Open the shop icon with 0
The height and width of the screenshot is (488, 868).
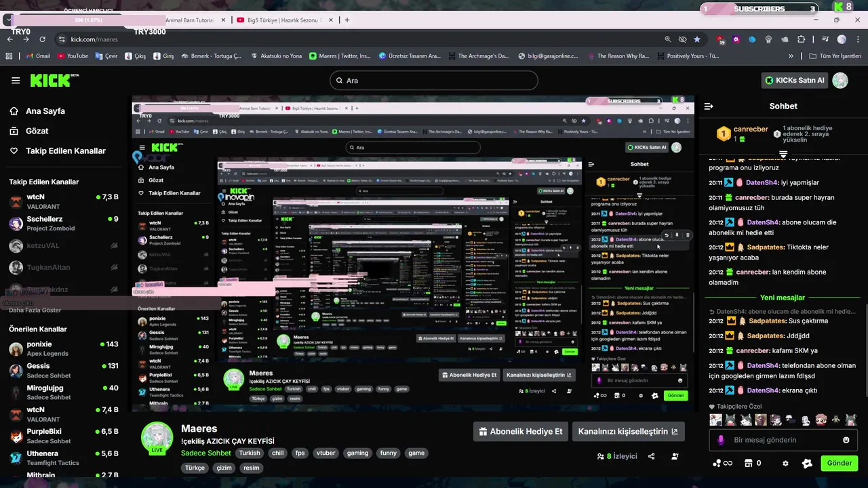click(x=753, y=464)
